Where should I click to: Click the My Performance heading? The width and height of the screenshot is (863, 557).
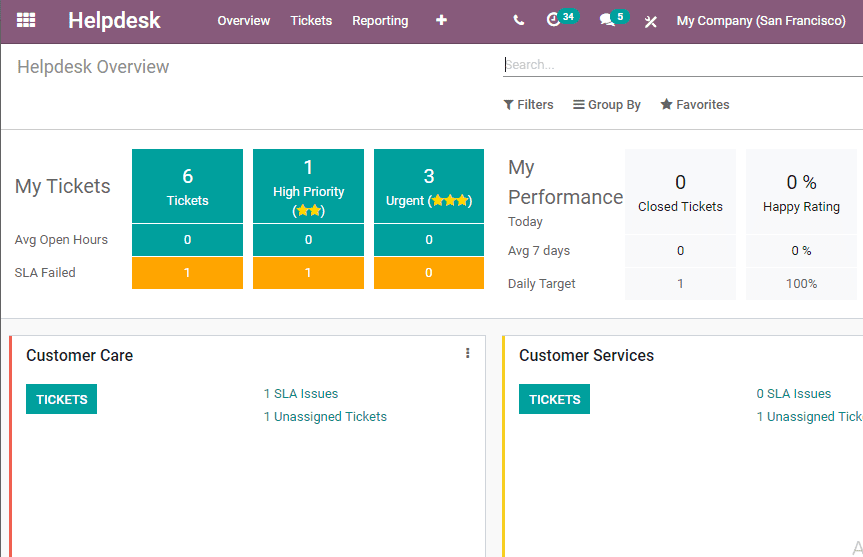(565, 182)
